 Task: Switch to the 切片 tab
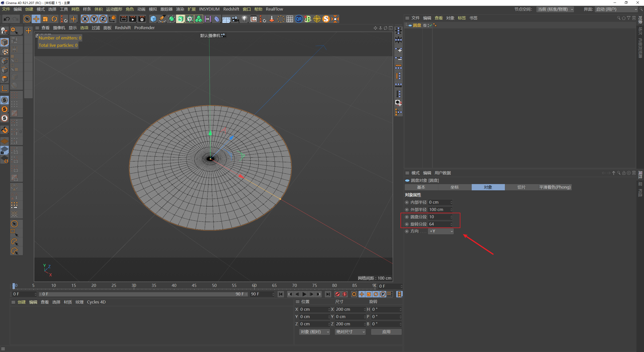521,187
